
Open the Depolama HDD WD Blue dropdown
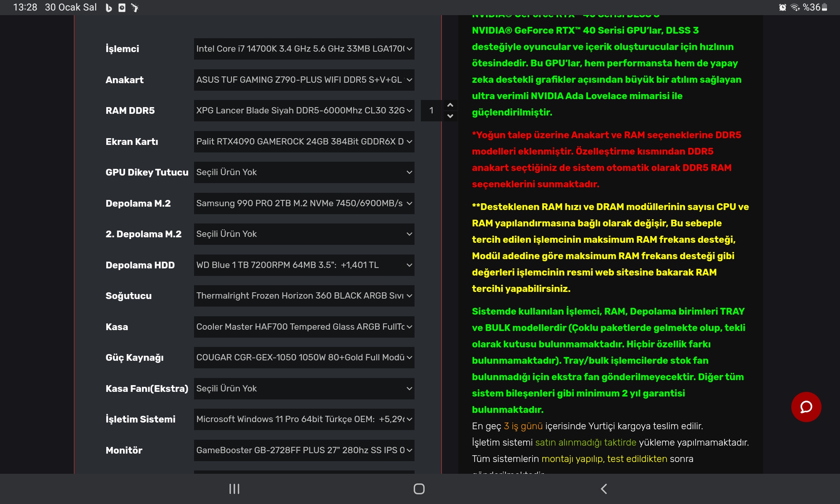304,265
